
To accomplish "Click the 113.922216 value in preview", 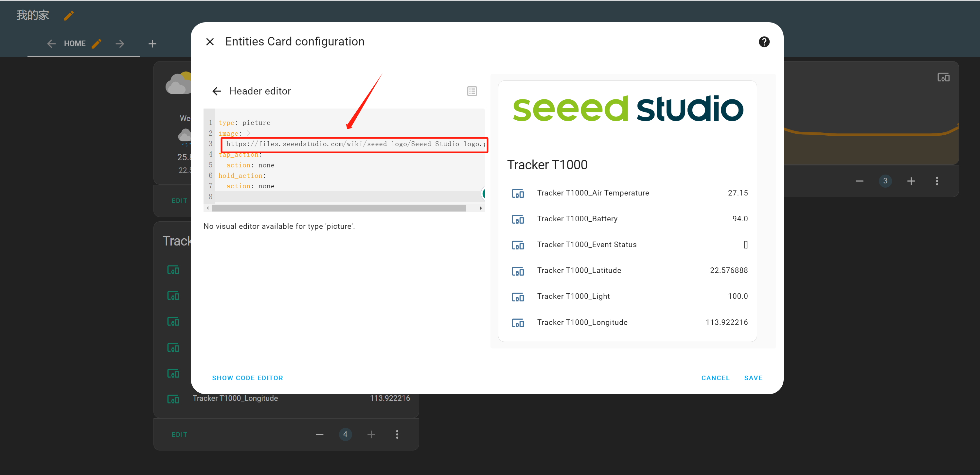I will point(726,323).
